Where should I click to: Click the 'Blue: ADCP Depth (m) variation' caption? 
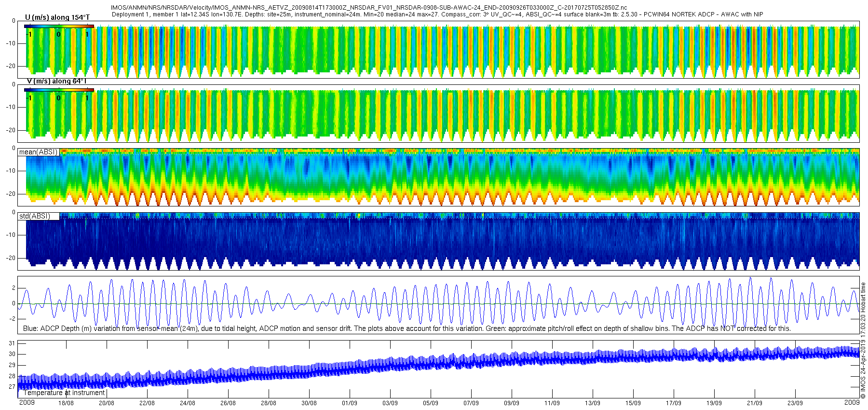407,328
